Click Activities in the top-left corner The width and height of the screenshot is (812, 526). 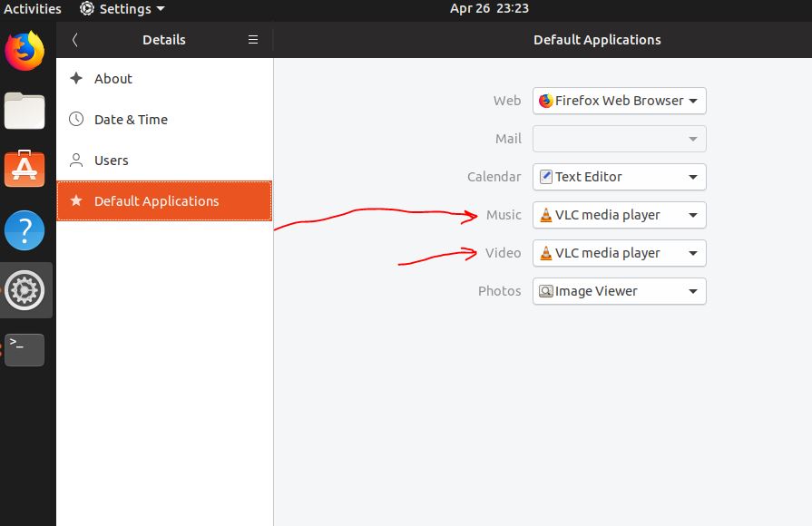(x=32, y=9)
